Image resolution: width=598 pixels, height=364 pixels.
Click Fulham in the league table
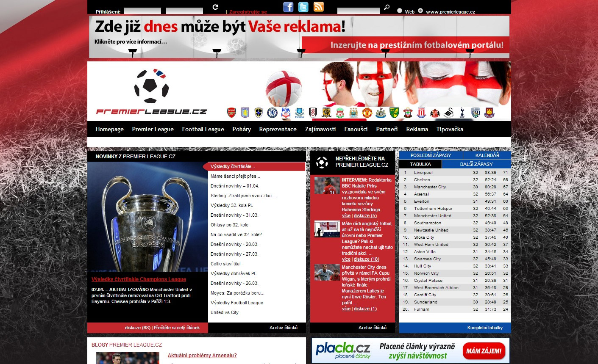[x=422, y=309]
